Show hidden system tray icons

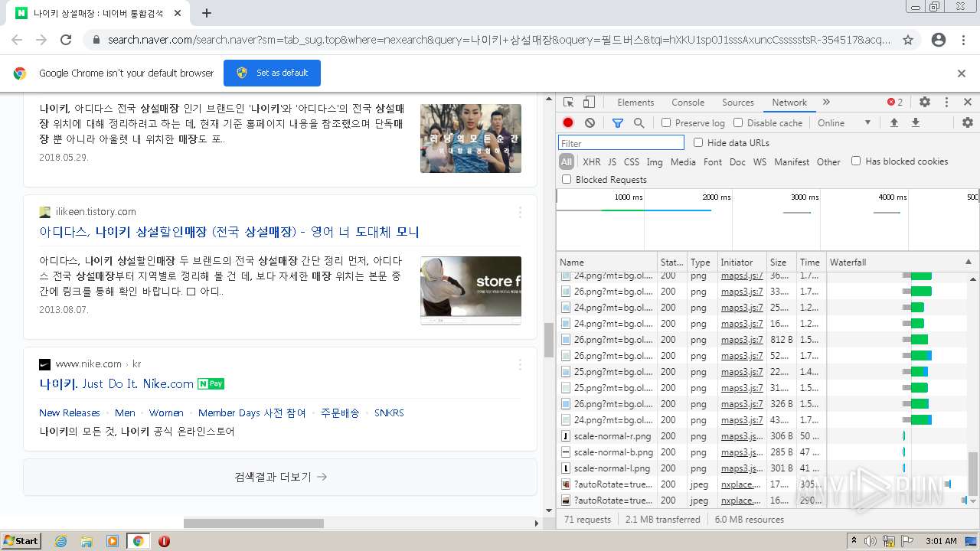(854, 541)
